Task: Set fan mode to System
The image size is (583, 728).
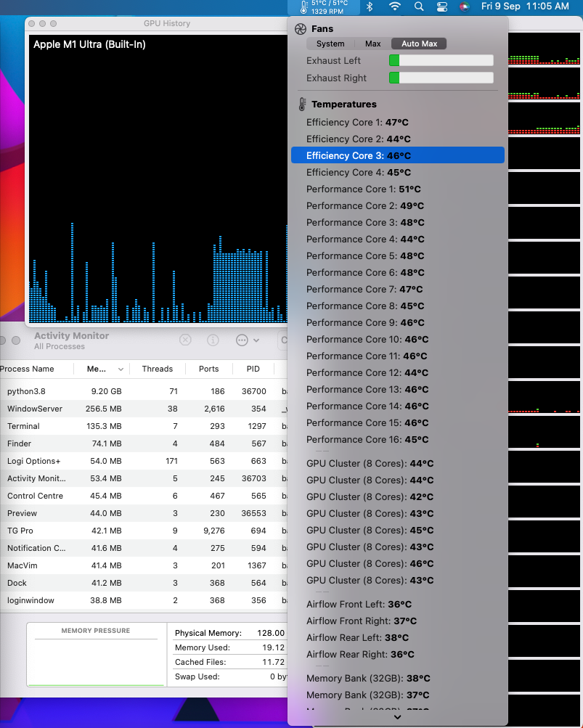Action: coord(330,44)
